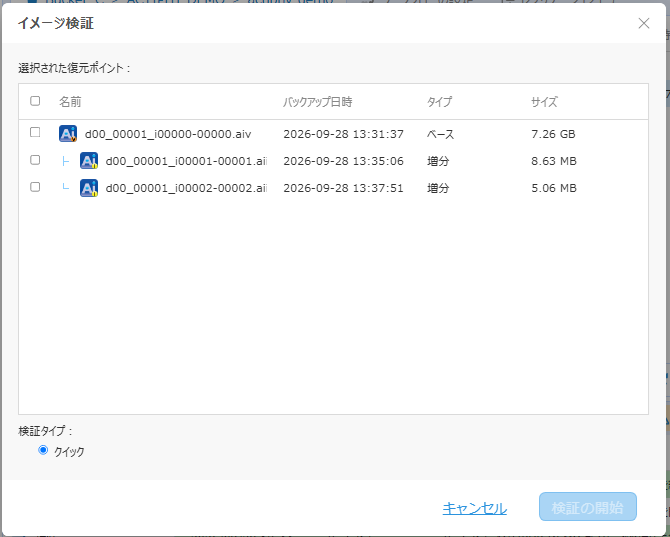Click the incremental image icon for i00001-00001
The image size is (670, 537).
coord(89,161)
